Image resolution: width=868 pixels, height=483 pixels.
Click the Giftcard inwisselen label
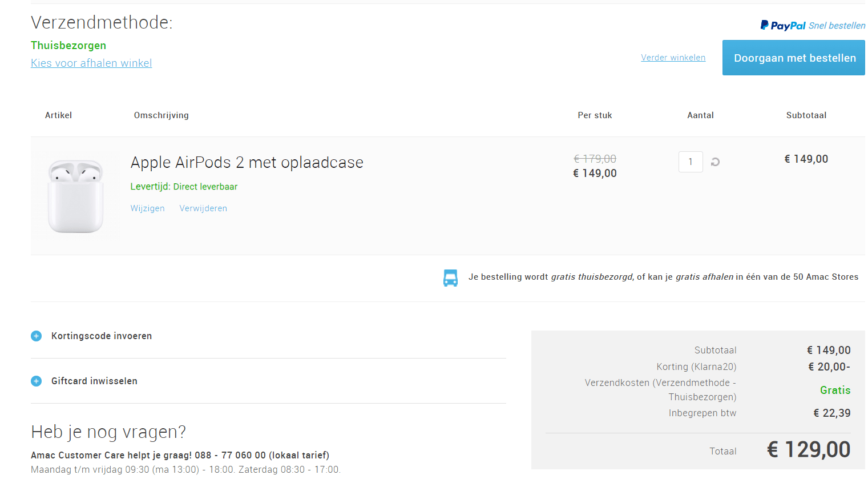point(94,381)
